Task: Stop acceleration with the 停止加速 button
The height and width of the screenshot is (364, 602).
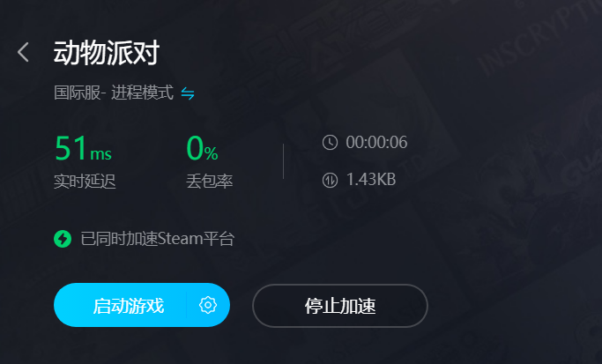Action: [340, 306]
